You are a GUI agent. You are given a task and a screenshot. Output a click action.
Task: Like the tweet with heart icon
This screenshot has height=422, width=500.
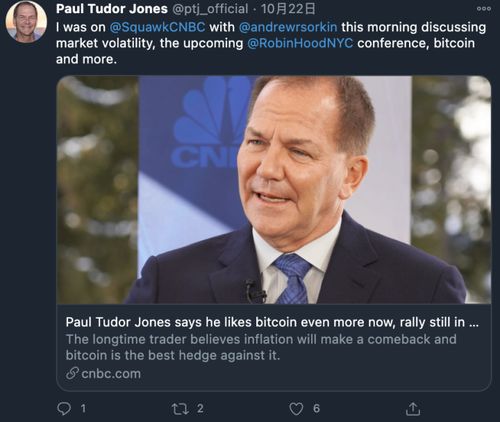(x=296, y=409)
